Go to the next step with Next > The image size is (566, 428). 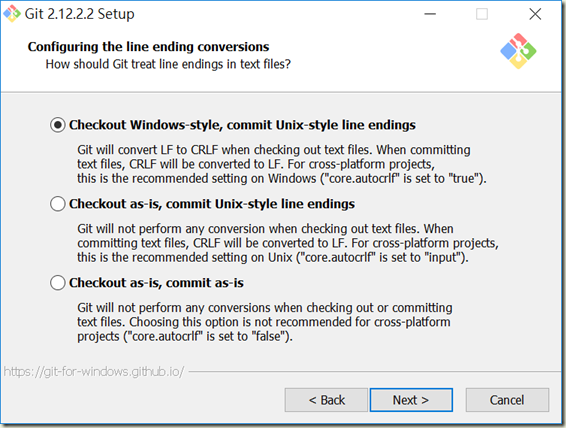tap(411, 400)
